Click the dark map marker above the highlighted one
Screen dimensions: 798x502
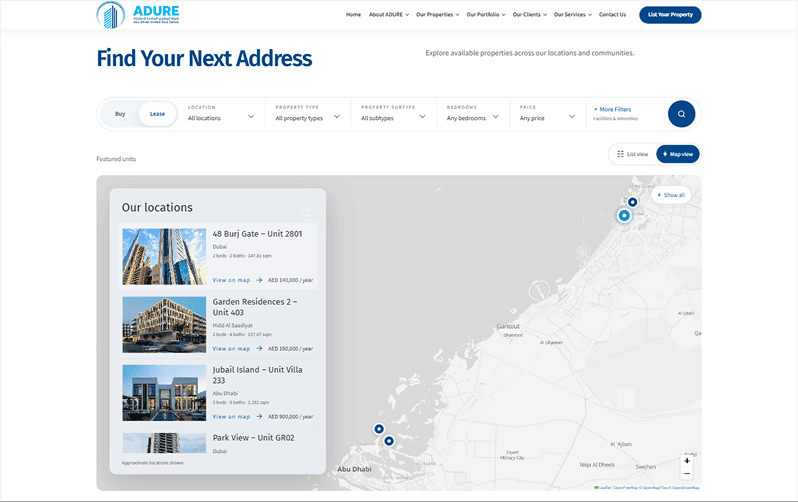point(632,202)
